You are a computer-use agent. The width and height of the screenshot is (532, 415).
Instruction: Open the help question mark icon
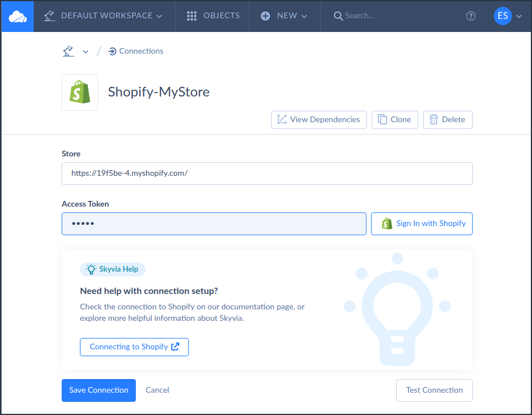470,16
